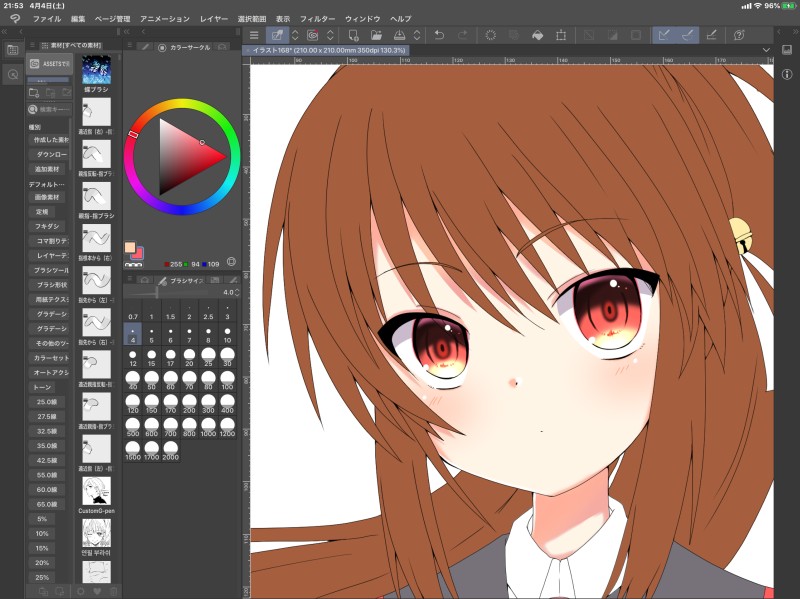Expand the tool switcher arrows beside pen button
This screenshot has width=800, height=599.
295,35
